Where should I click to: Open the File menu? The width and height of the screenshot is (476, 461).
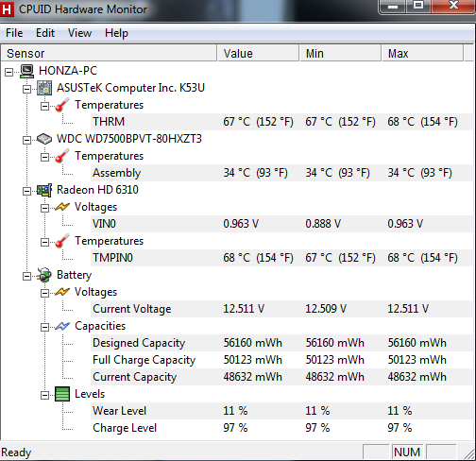point(14,33)
